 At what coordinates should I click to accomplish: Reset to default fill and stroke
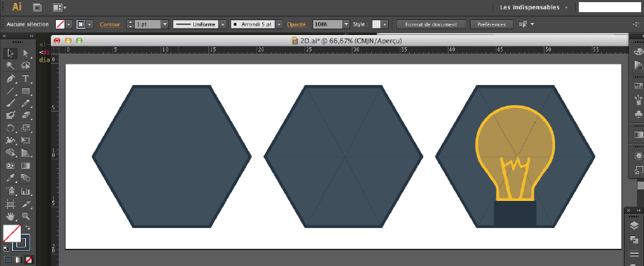coord(6,248)
